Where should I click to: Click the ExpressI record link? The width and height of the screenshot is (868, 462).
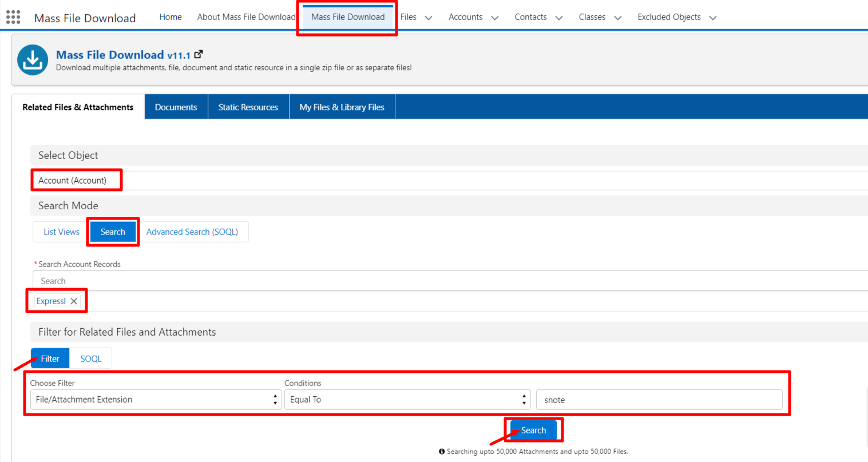pos(51,301)
